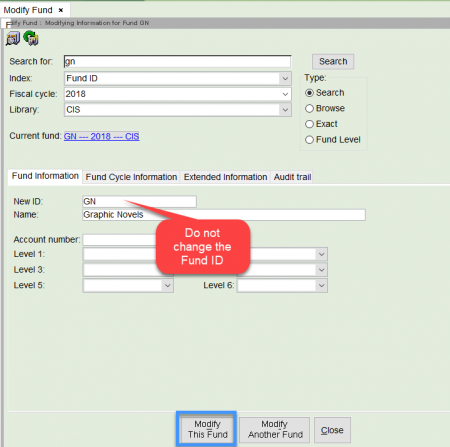Click Modify Another Fund button
Screen dimensions: 450x447
tap(275, 430)
